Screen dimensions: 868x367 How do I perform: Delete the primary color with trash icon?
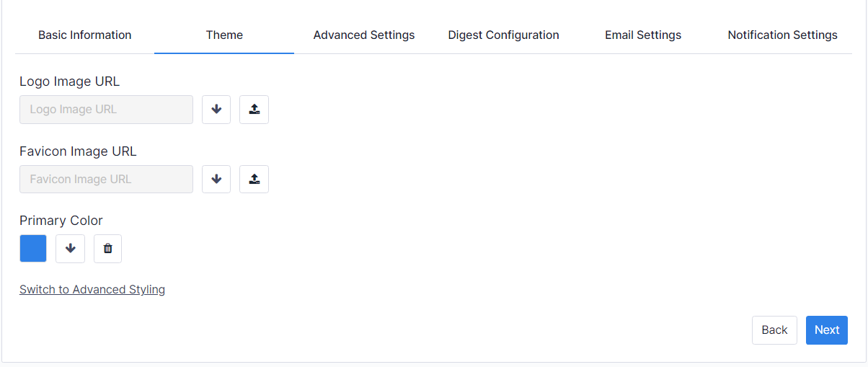107,249
